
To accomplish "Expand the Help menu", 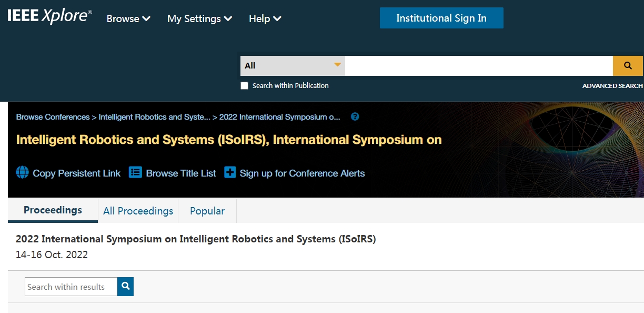I will (x=265, y=18).
